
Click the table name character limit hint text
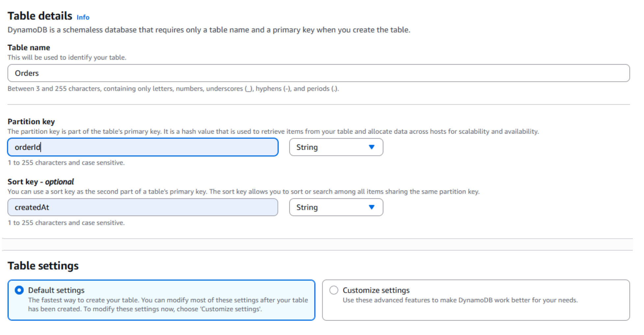(173, 89)
